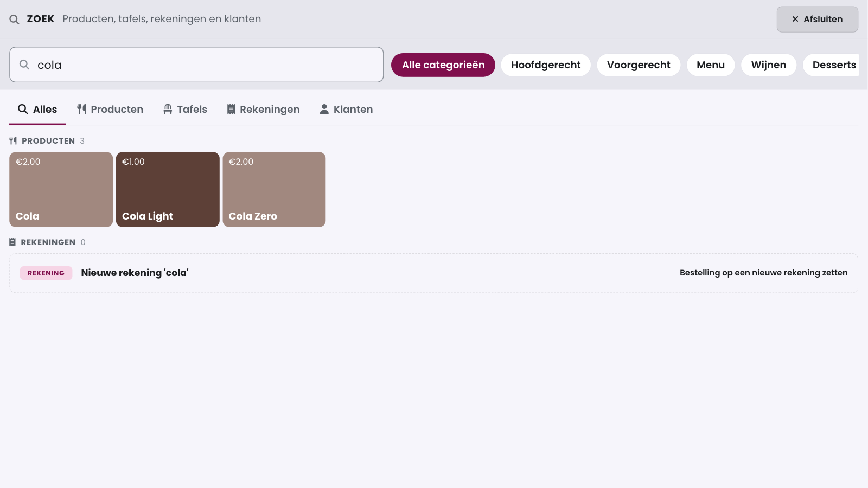Create new bill Nieuwe rekening 'cola'
868x488 pixels.
tap(433, 273)
